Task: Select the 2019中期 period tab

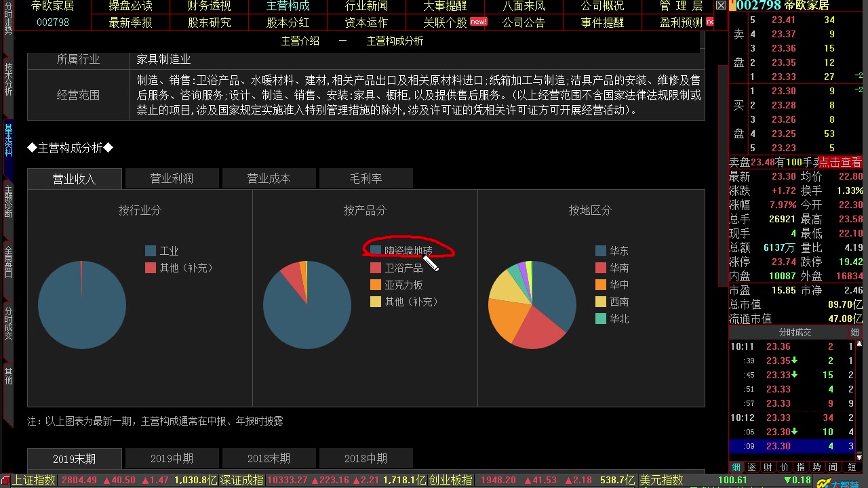Action: [172, 458]
